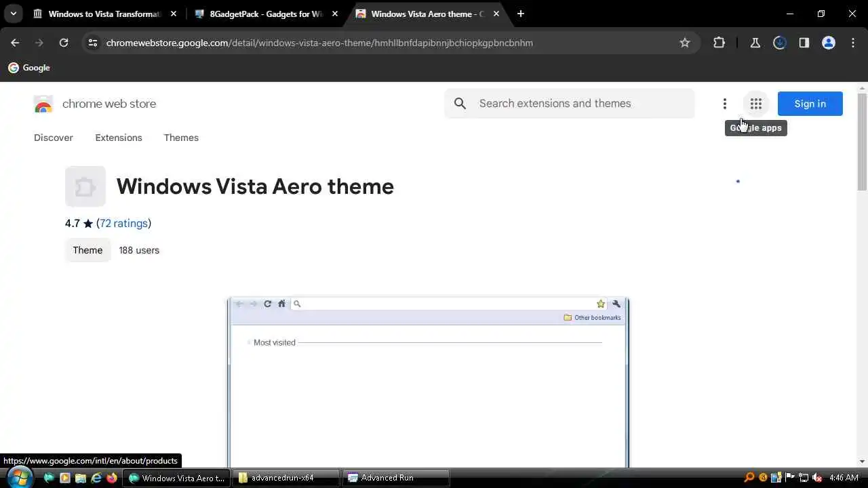The image size is (868, 488).
Task: Click the address bar URL
Action: (x=319, y=43)
